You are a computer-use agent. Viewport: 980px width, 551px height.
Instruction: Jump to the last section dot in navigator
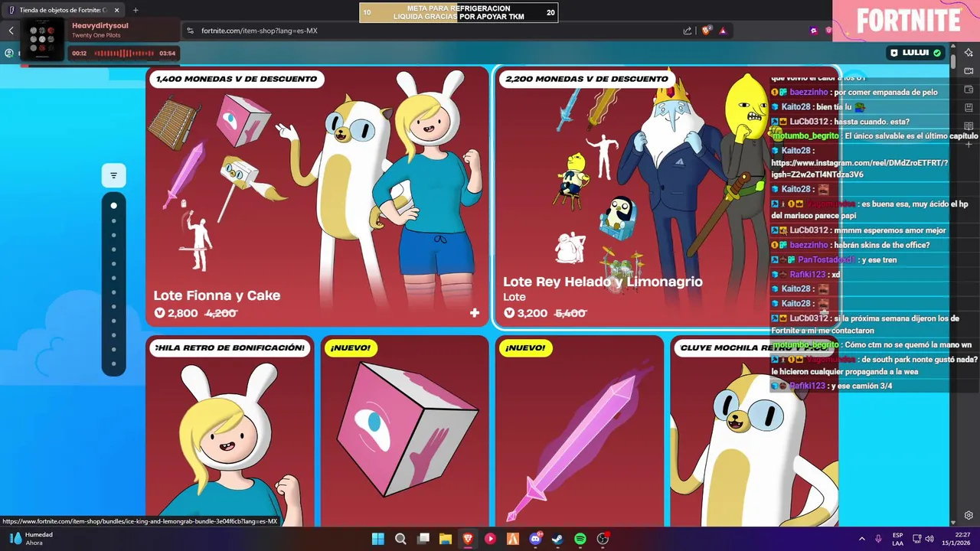pos(113,364)
